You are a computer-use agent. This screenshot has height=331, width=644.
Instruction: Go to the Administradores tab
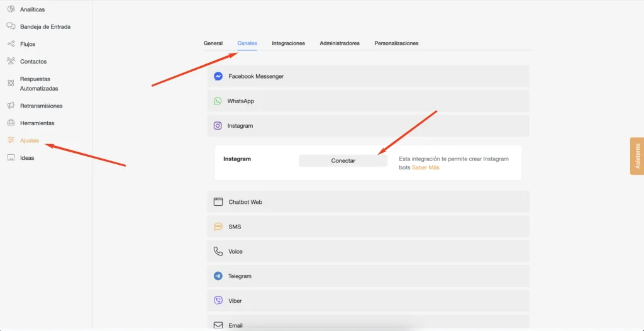[340, 43]
